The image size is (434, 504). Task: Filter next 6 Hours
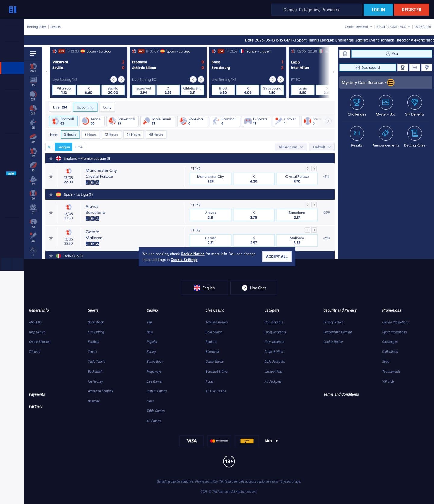90,135
